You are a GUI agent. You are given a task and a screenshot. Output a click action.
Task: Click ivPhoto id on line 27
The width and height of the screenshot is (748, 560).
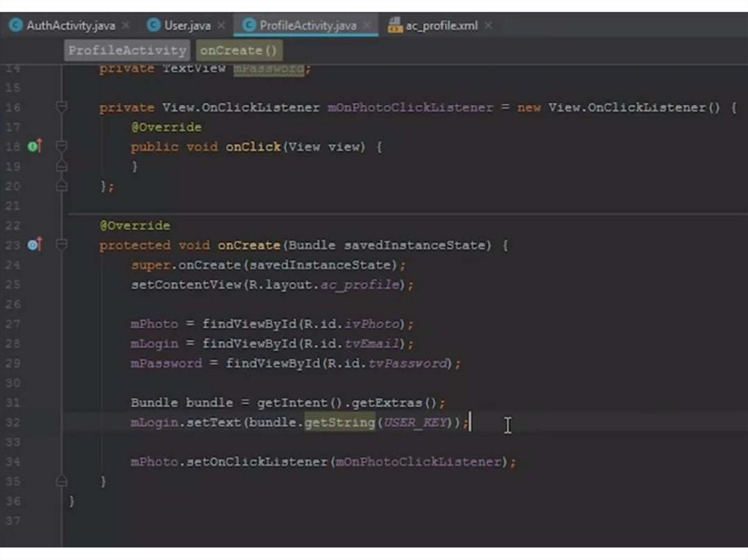tap(372, 324)
